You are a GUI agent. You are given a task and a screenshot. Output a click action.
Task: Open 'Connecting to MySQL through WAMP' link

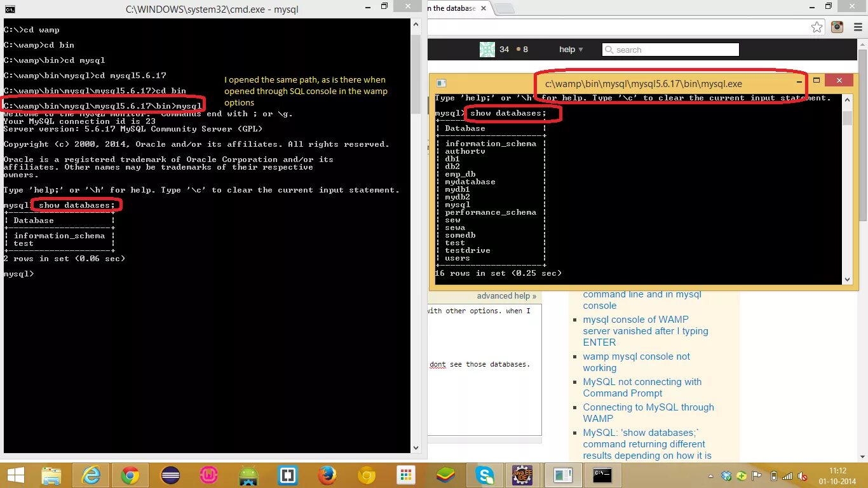coord(648,413)
